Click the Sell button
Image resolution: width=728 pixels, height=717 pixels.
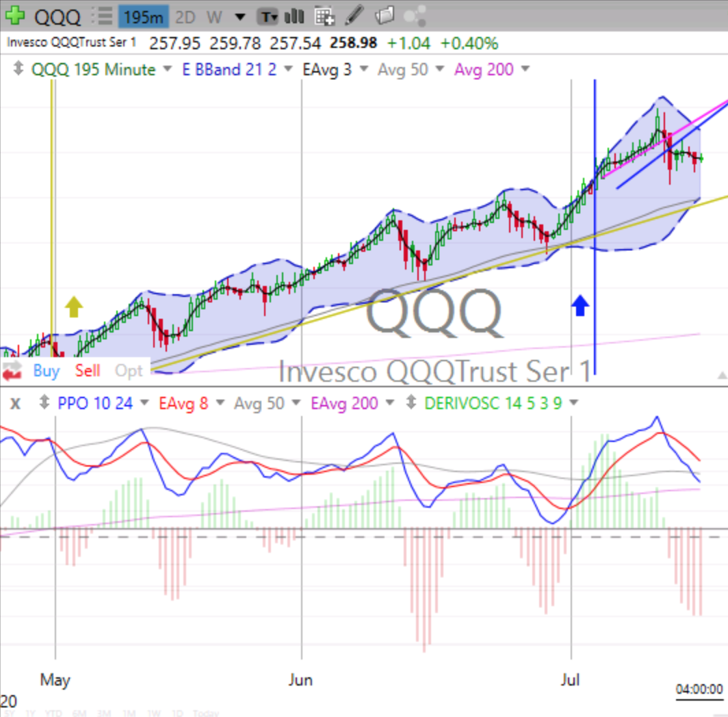[87, 371]
